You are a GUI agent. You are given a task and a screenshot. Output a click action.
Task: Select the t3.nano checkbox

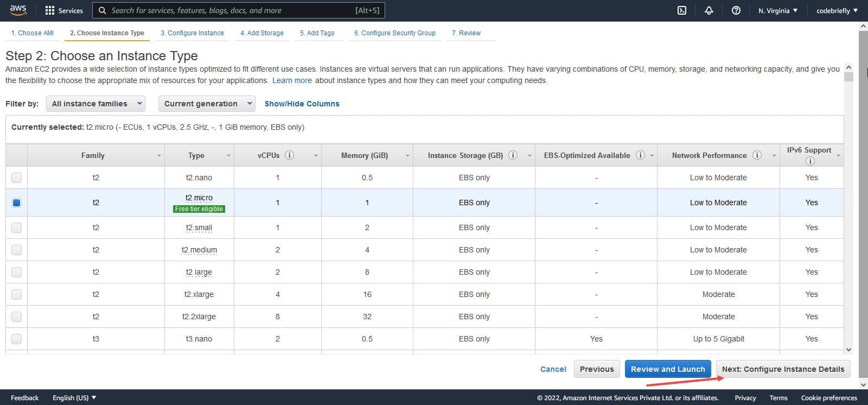coord(16,339)
